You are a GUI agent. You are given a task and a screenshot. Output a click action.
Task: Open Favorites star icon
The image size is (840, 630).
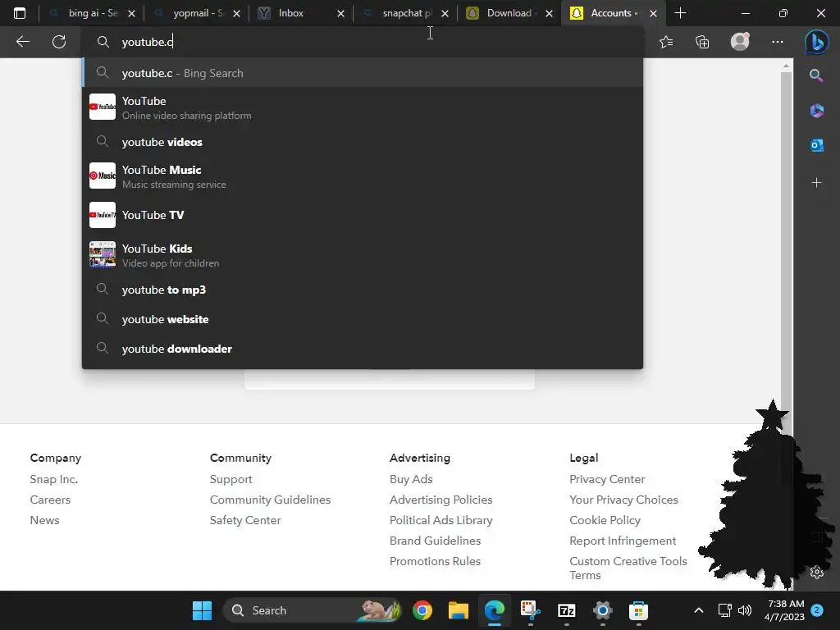pyautogui.click(x=666, y=42)
